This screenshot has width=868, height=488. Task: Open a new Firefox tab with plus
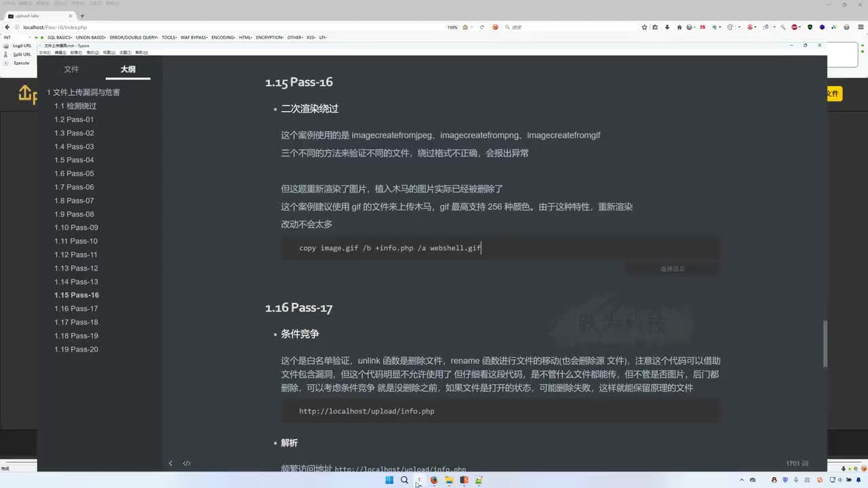pos(82,16)
